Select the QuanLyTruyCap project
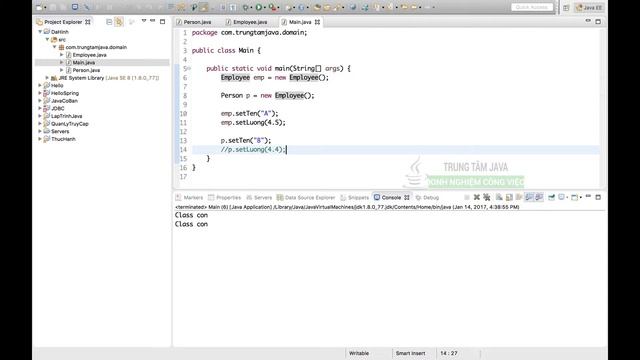 [x=69, y=124]
